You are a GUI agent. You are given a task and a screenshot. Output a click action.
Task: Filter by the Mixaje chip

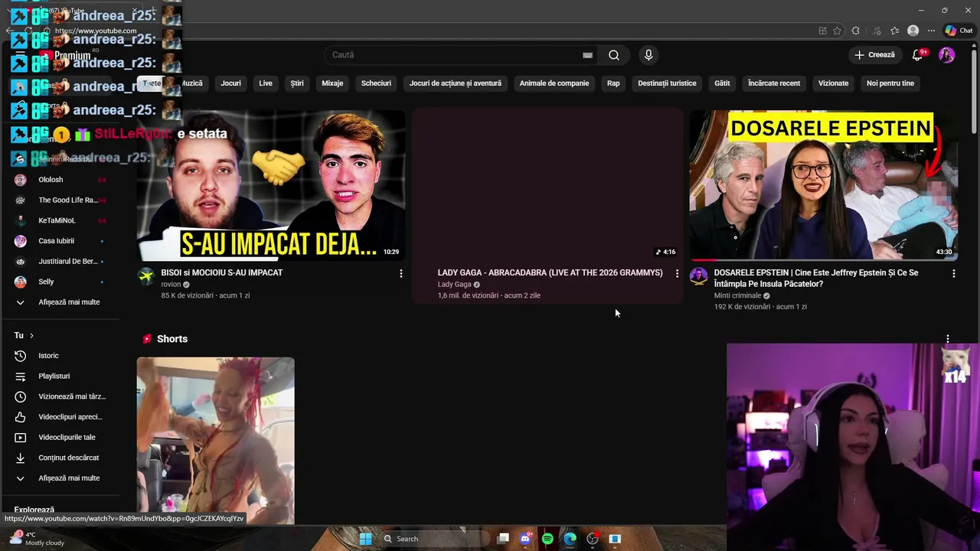332,83
